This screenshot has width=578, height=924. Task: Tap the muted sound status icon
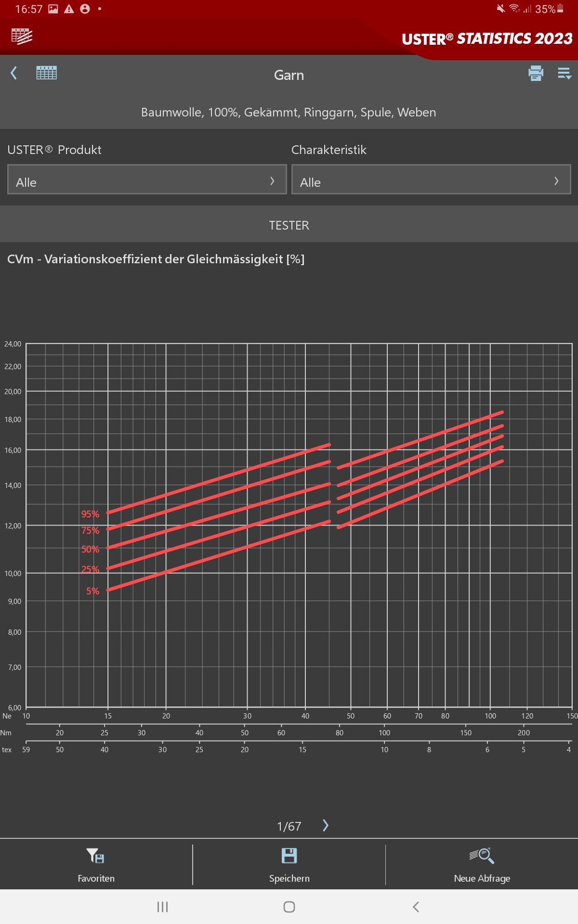(x=501, y=9)
